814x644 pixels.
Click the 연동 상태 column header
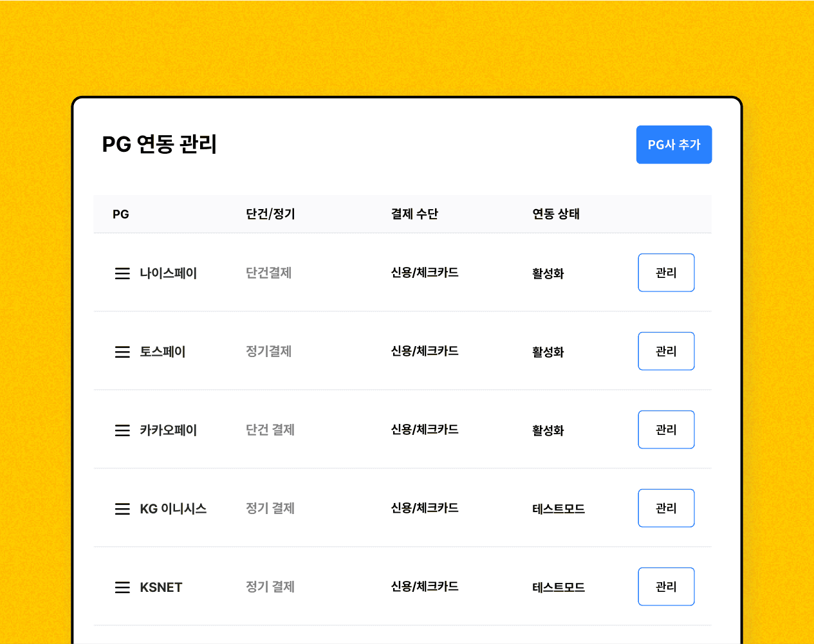point(556,214)
